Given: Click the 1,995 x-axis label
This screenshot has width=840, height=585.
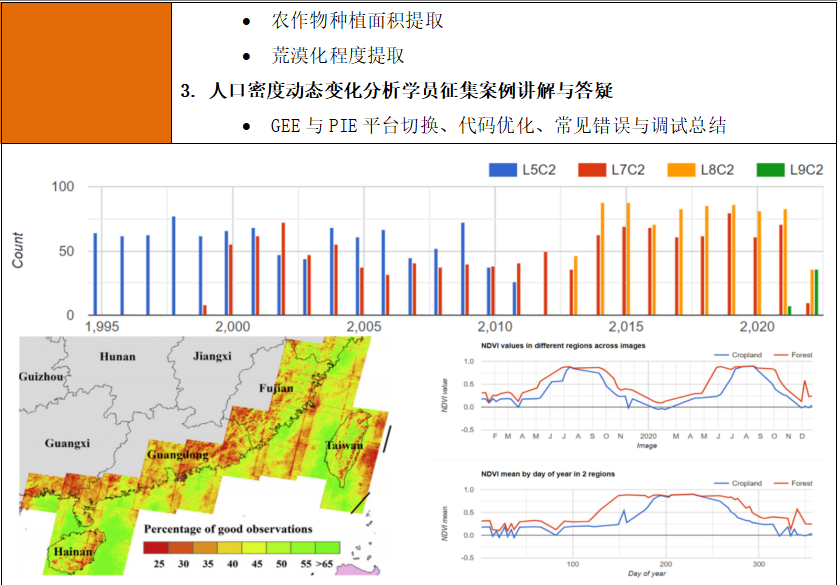Looking at the screenshot, I should click(102, 327).
